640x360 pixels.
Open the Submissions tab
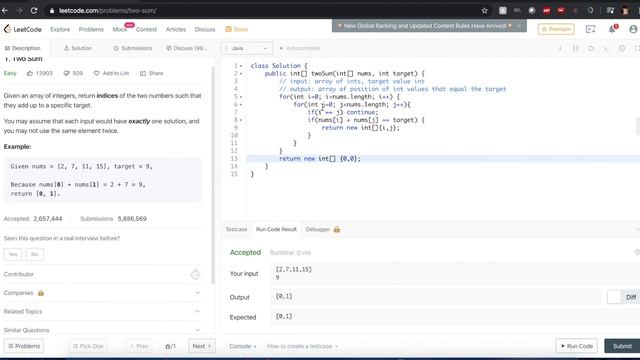click(x=133, y=48)
